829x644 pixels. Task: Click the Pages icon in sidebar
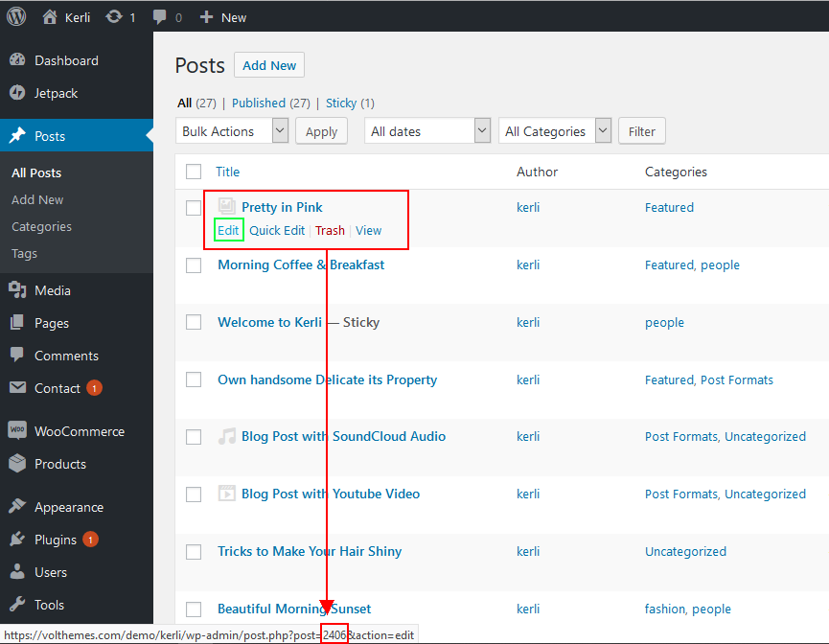pyautogui.click(x=17, y=323)
